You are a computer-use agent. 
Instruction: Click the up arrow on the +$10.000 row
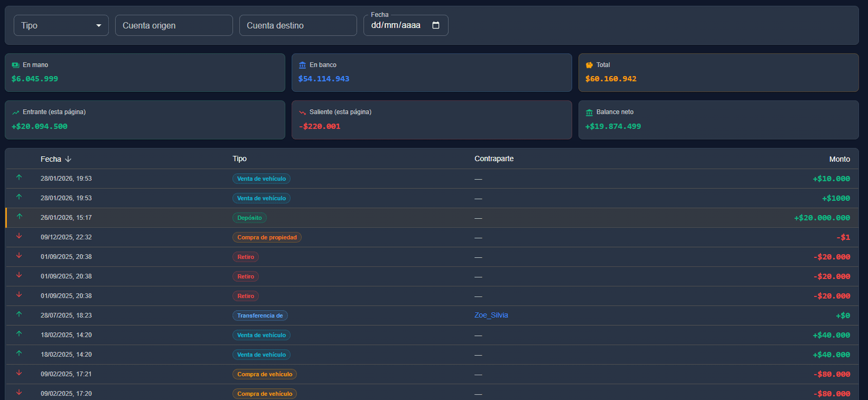[19, 177]
